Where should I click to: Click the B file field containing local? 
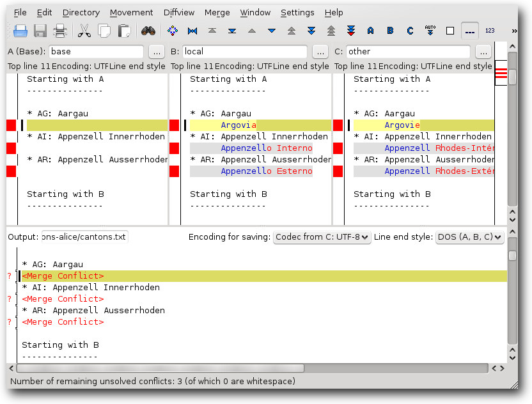pyautogui.click(x=245, y=52)
